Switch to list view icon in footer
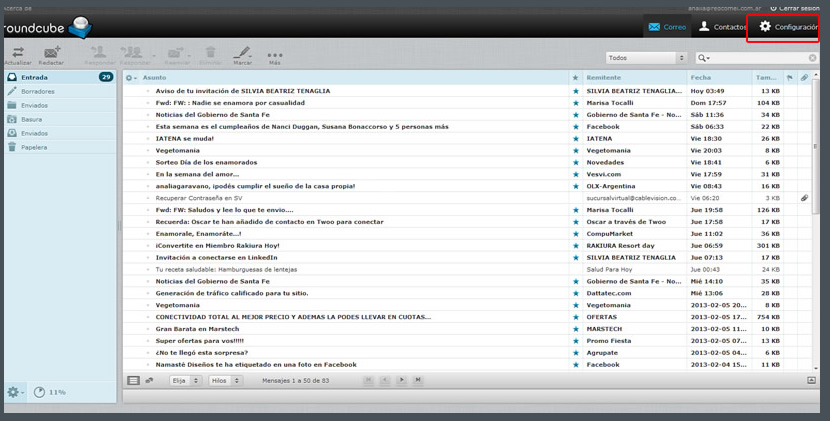This screenshot has height=421, width=830. coord(134,380)
